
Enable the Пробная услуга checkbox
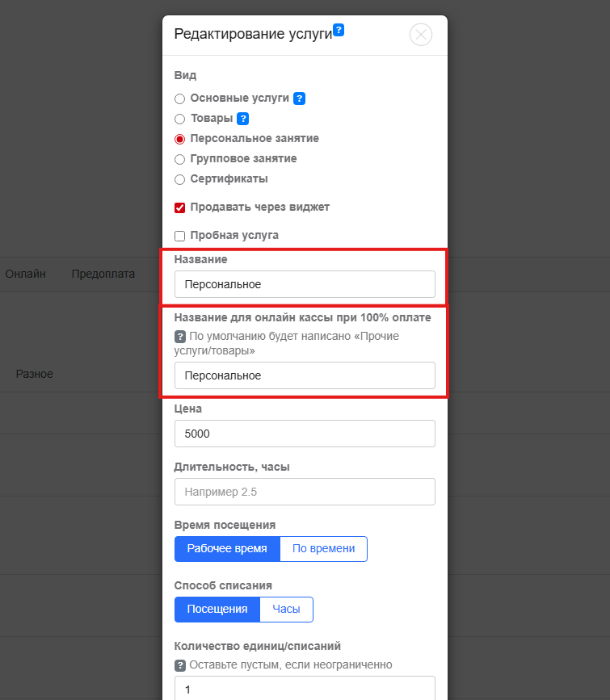pyautogui.click(x=180, y=236)
